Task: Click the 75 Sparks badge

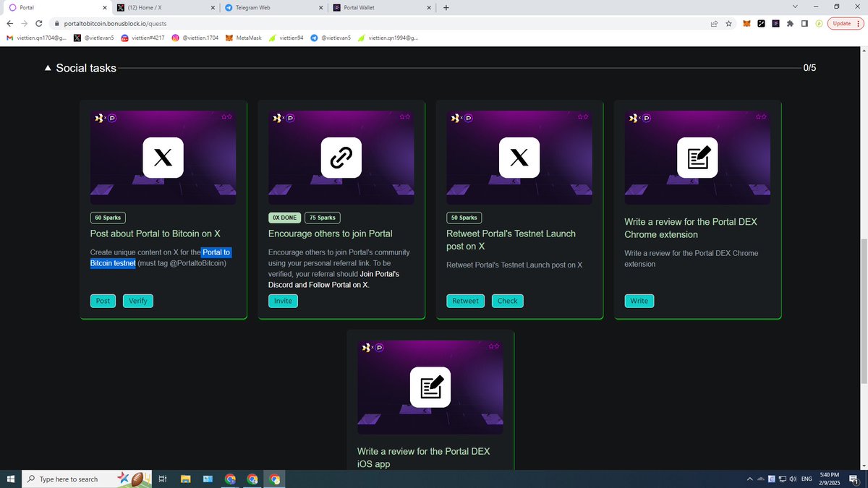Action: pos(322,218)
